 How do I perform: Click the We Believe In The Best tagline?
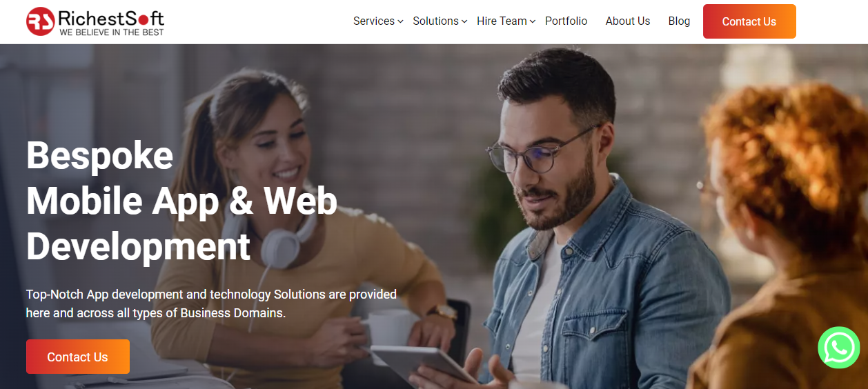click(x=112, y=32)
